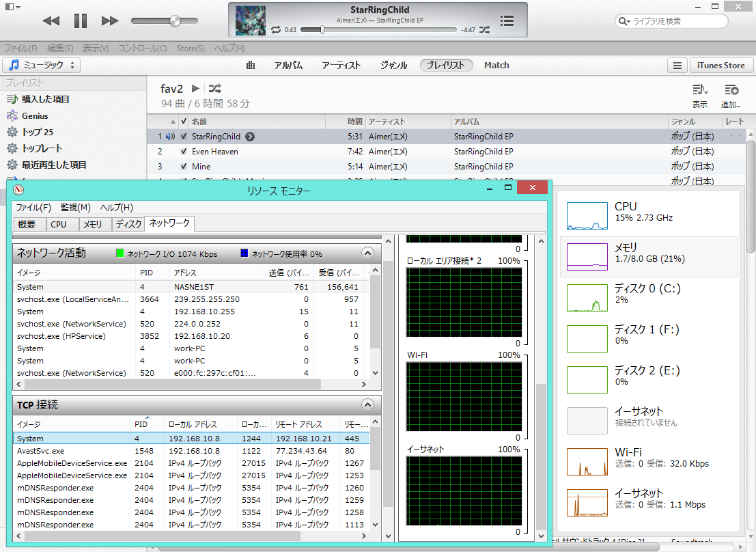Click the StarRingChild album artwork thumbnail

click(250, 20)
